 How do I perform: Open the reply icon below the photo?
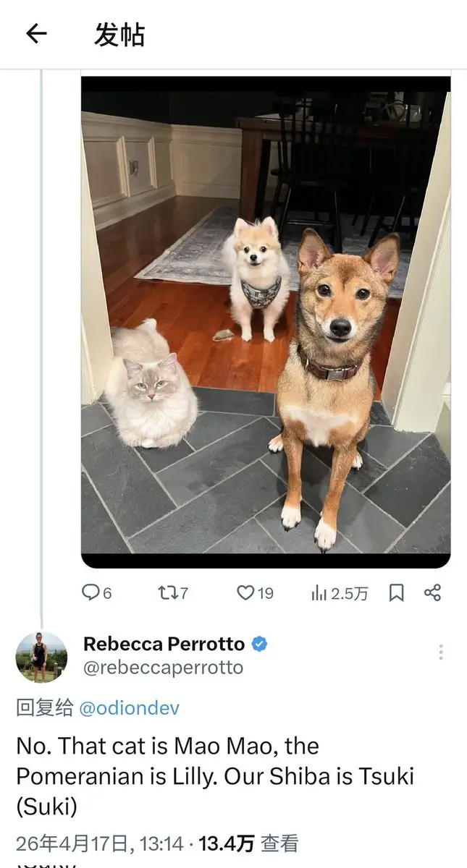click(90, 592)
